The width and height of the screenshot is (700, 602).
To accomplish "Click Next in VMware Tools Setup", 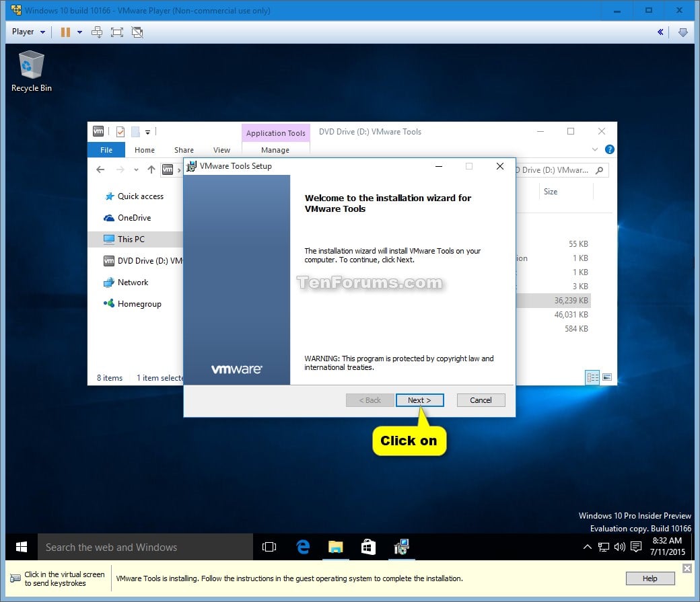I will 420,400.
